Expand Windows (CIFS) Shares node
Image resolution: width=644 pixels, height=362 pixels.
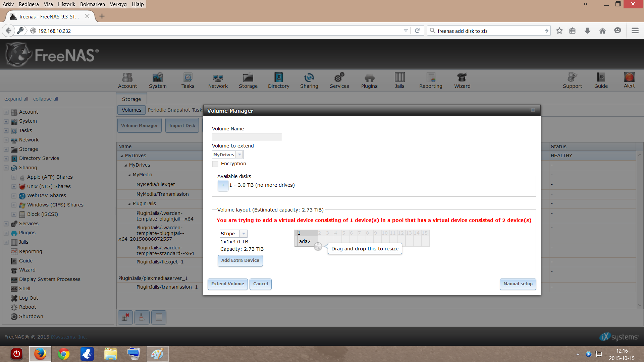(14, 205)
